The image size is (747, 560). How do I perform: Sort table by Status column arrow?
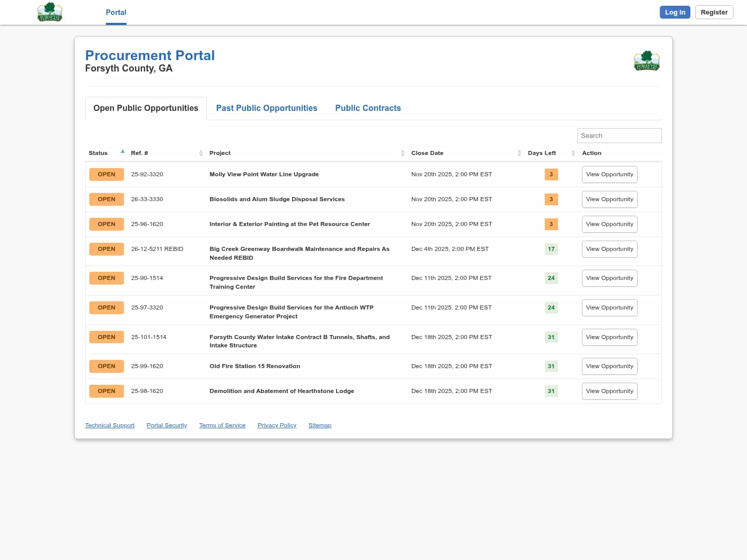(x=122, y=152)
